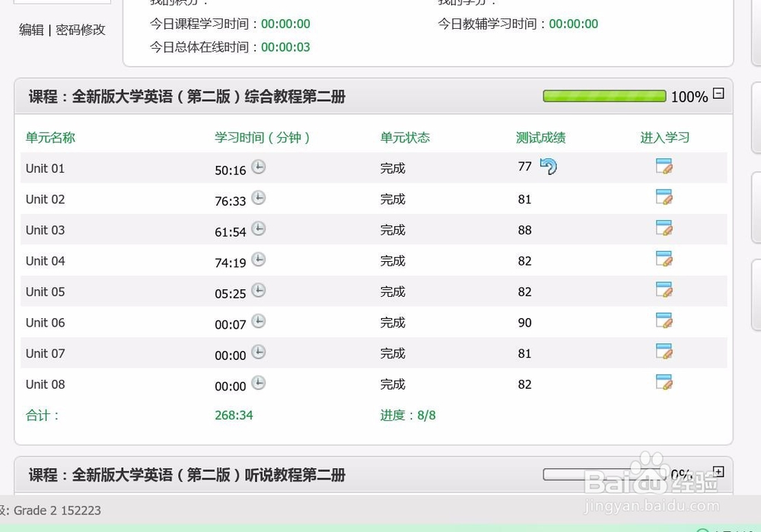Click the Unit 03 test score 88
This screenshot has width=761, height=532.
pyautogui.click(x=524, y=230)
